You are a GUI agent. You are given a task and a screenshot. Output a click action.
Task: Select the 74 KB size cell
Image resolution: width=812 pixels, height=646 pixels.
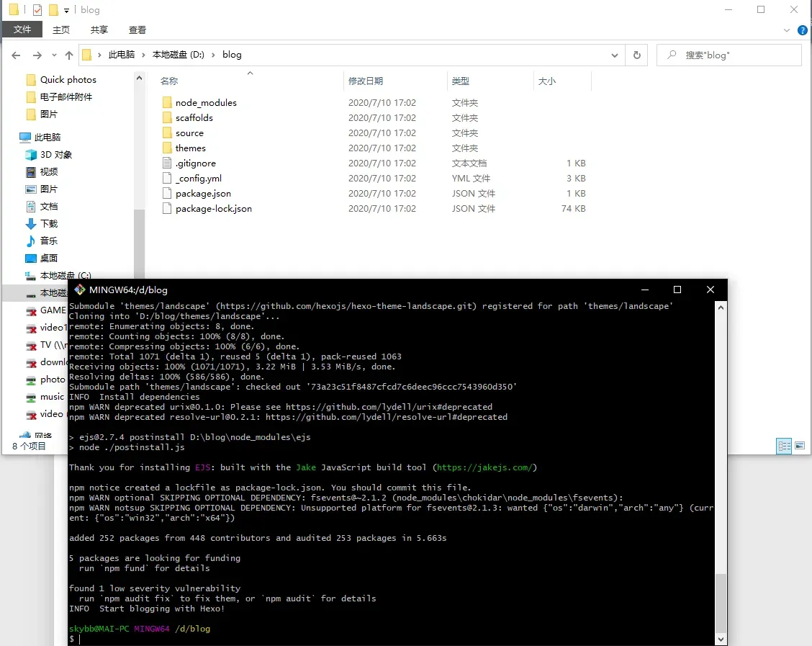click(573, 208)
